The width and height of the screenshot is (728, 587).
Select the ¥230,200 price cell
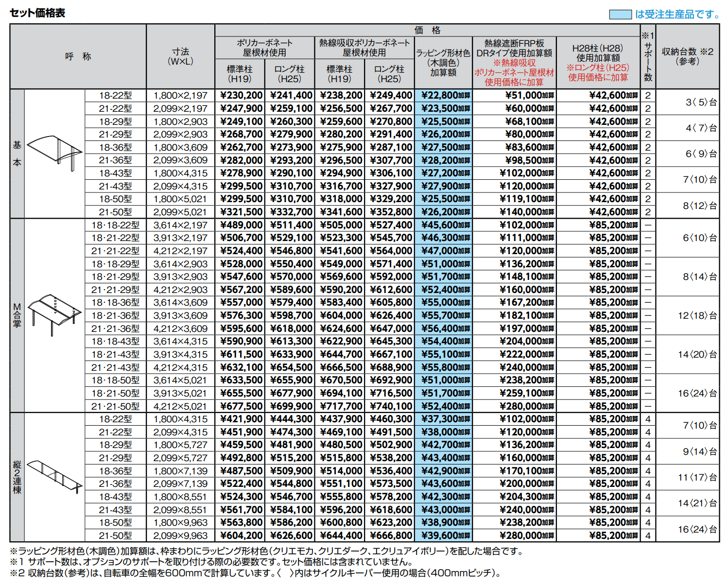(241, 96)
